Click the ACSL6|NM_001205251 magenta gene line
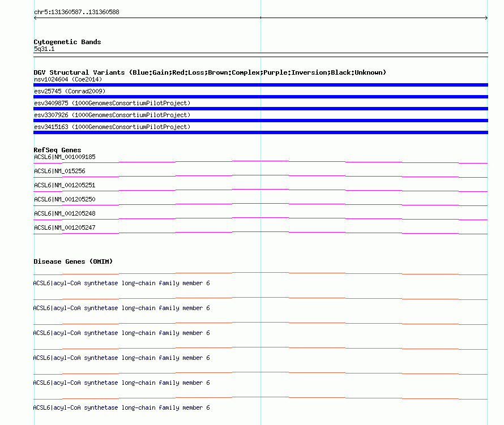 point(260,190)
